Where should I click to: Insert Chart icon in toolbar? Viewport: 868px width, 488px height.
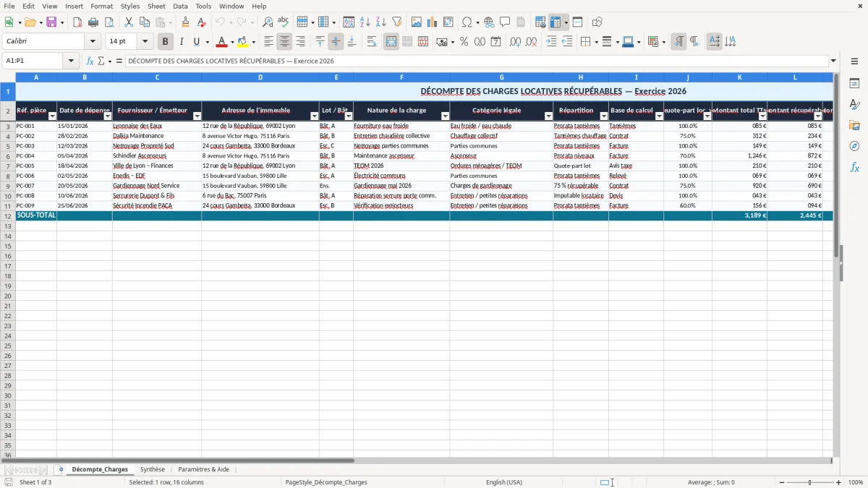(x=433, y=22)
